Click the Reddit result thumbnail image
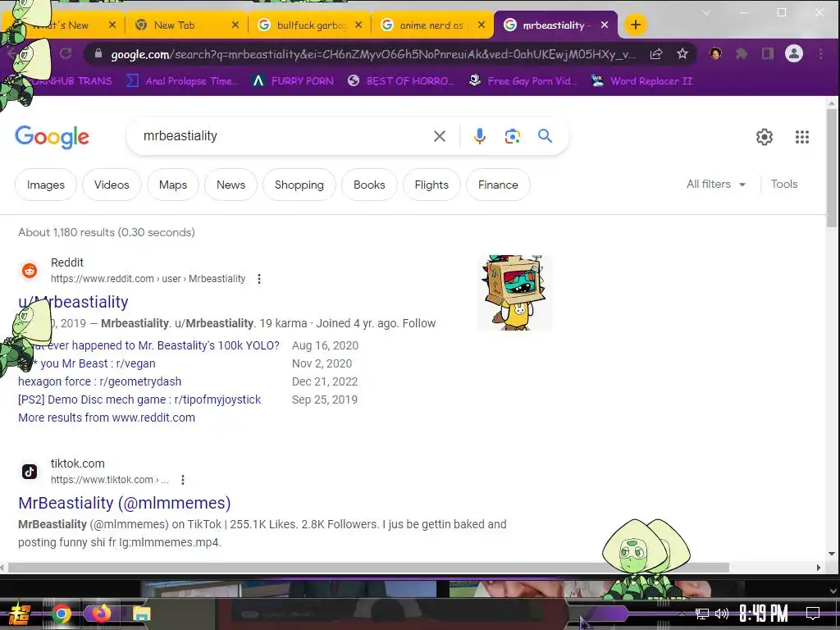 click(x=514, y=293)
